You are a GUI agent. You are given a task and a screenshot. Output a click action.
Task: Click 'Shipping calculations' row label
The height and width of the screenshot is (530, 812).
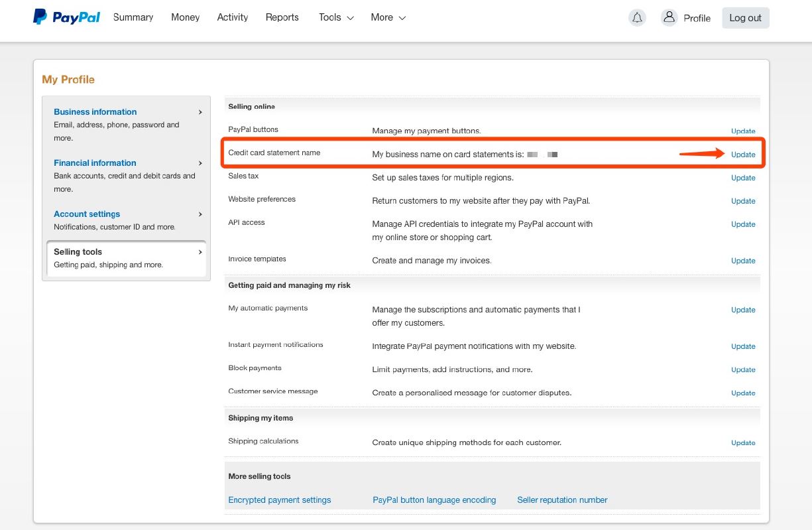pyautogui.click(x=264, y=441)
